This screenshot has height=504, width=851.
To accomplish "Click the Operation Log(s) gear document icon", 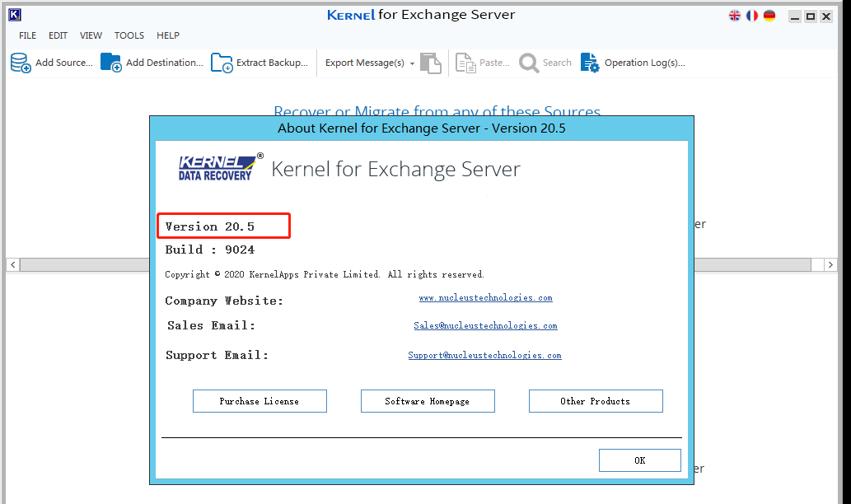I will click(x=590, y=63).
